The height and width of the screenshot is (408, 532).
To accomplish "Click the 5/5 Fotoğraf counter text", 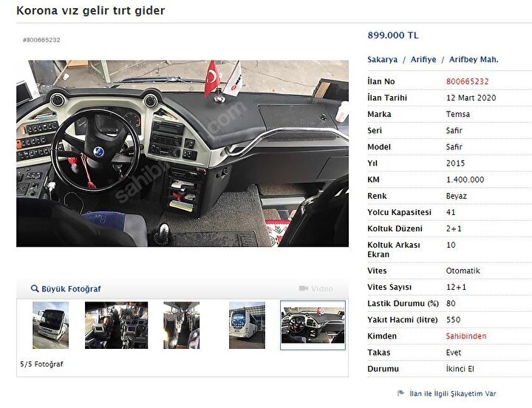I will coord(41,364).
